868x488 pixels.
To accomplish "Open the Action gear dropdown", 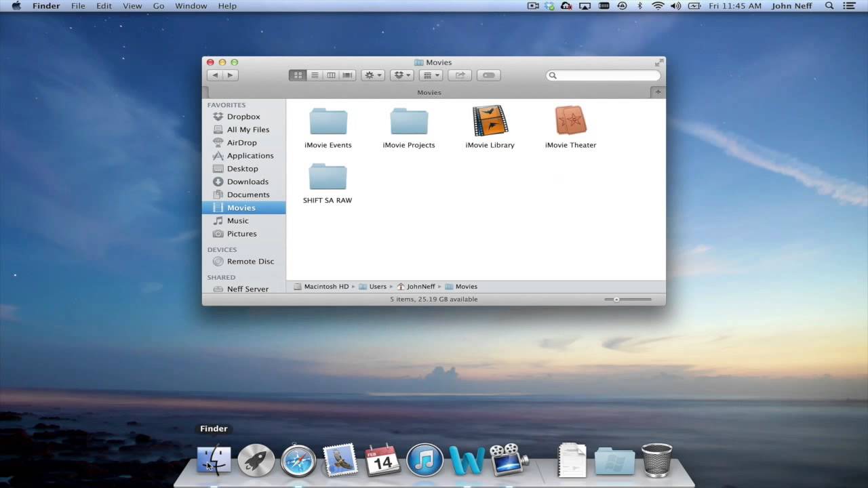I will point(373,75).
